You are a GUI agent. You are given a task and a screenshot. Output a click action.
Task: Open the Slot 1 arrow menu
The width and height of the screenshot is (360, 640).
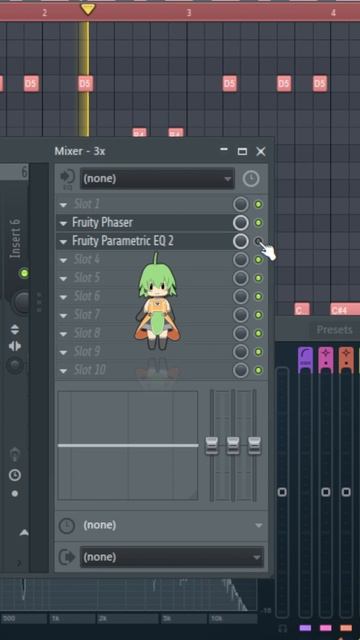pos(63,204)
